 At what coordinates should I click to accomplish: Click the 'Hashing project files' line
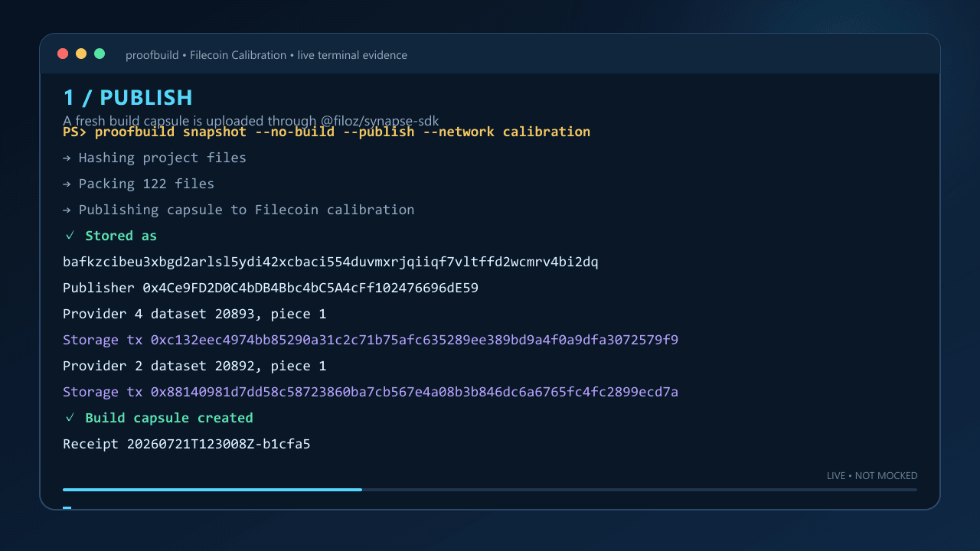coord(155,158)
